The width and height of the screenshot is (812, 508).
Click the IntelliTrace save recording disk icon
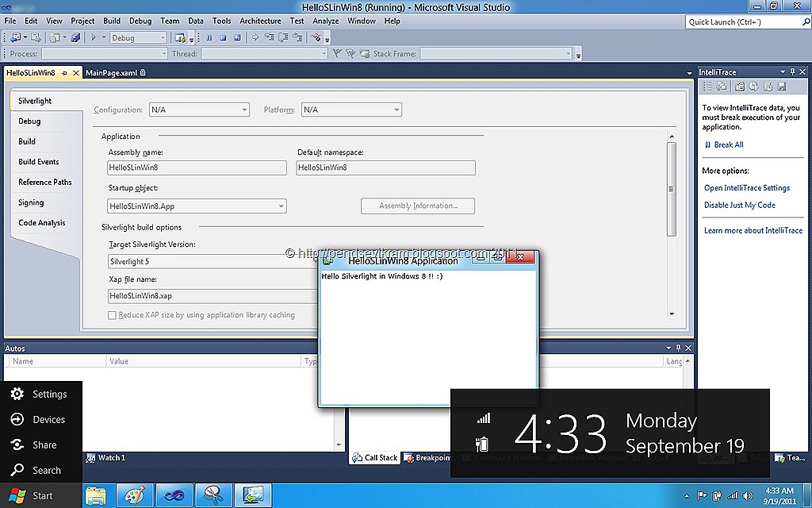(782, 87)
